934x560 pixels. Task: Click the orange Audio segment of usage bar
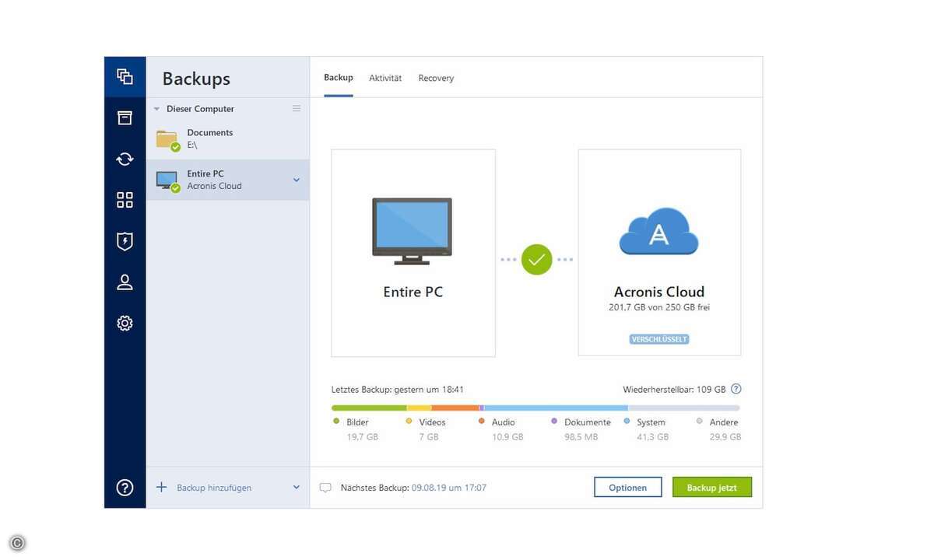point(455,408)
